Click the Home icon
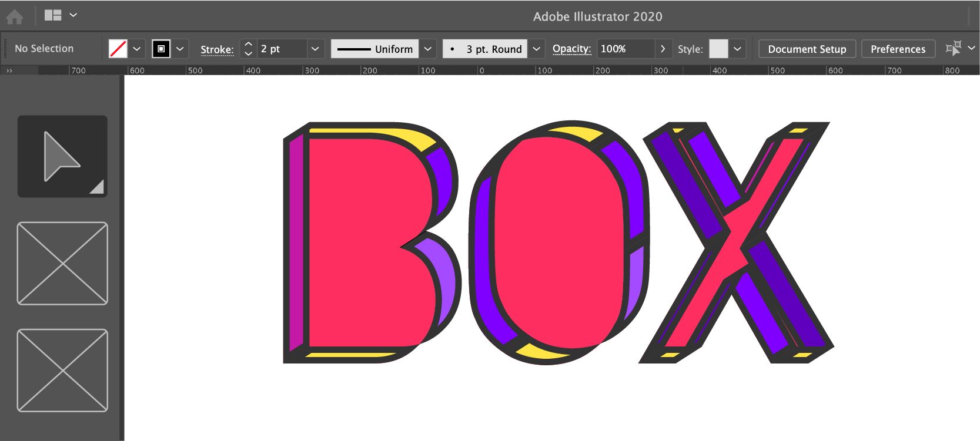980x441 pixels. coord(14,16)
